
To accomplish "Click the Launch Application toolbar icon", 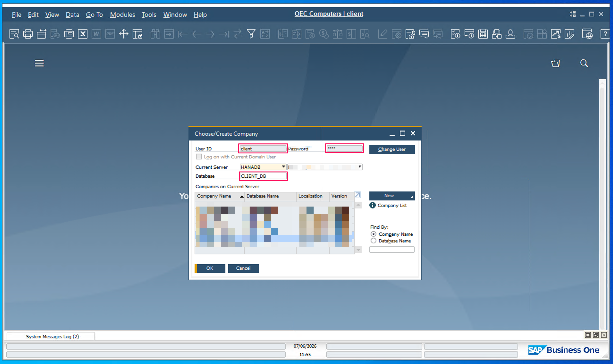I will pos(69,34).
